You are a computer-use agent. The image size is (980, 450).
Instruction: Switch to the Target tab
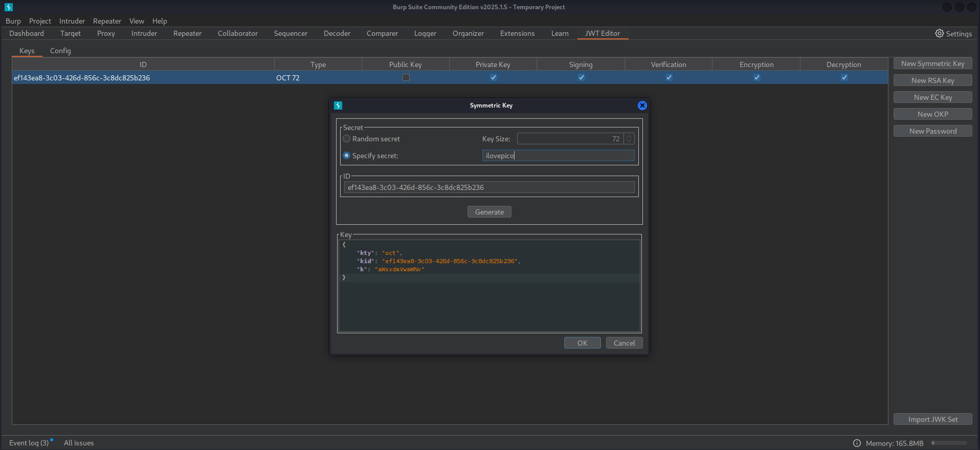71,33
